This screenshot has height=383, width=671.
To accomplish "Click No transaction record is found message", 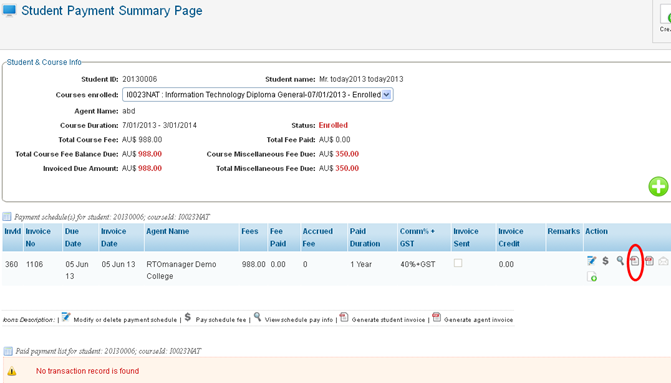I will 87,371.
